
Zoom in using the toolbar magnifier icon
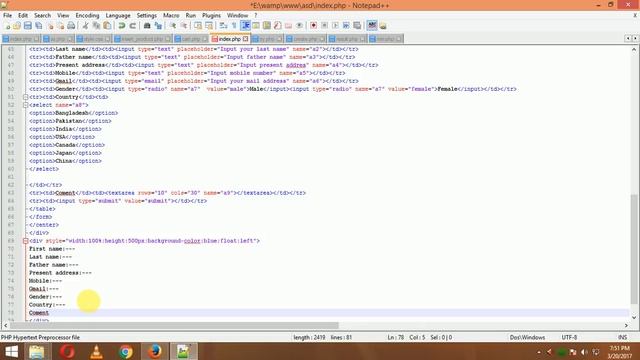click(x=173, y=26)
